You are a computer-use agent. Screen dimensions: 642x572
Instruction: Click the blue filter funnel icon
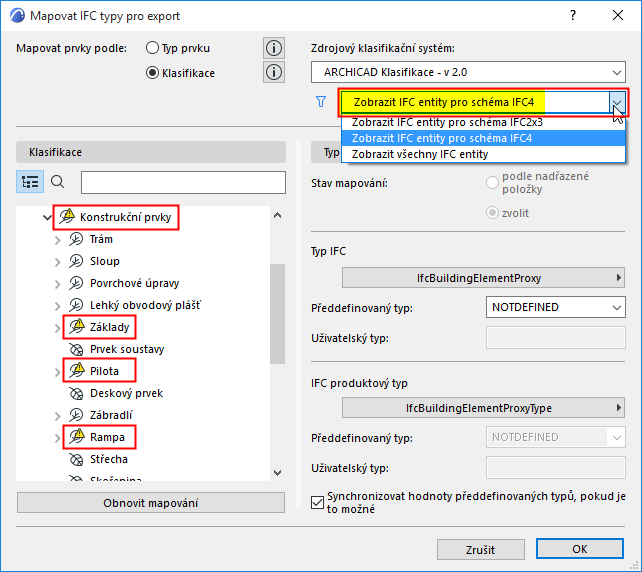point(321,102)
